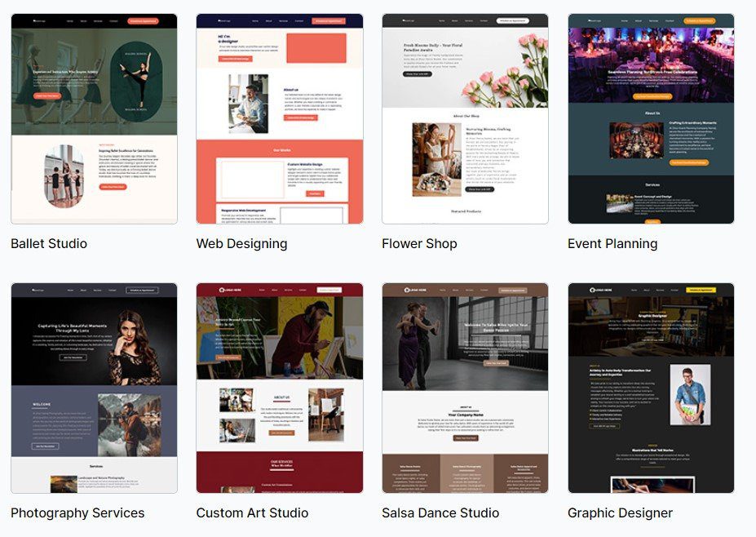The height and width of the screenshot is (537, 756).
Task: Click Contact nav link in Web Designing navbar
Action: coord(298,20)
